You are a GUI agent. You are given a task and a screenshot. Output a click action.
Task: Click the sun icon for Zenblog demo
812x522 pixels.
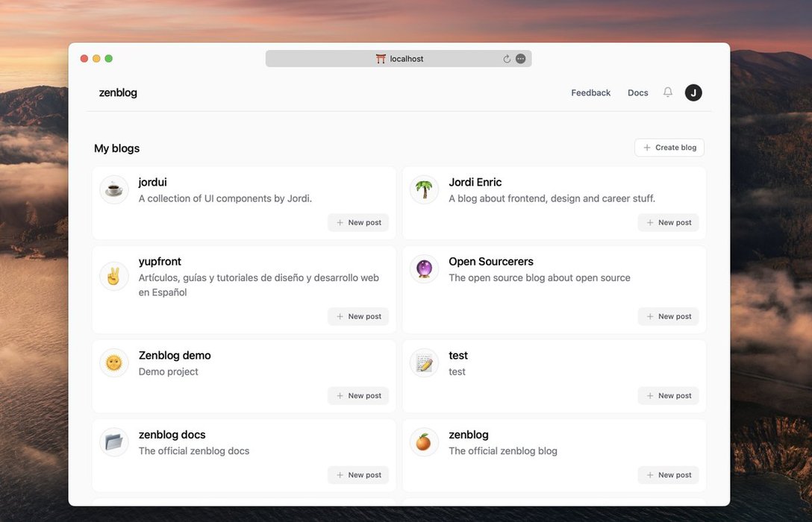[114, 363]
